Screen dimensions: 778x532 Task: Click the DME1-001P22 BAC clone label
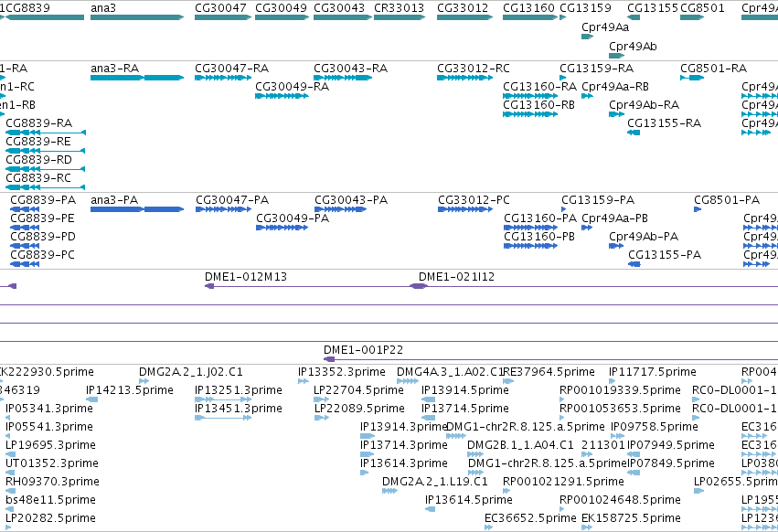pyautogui.click(x=363, y=350)
